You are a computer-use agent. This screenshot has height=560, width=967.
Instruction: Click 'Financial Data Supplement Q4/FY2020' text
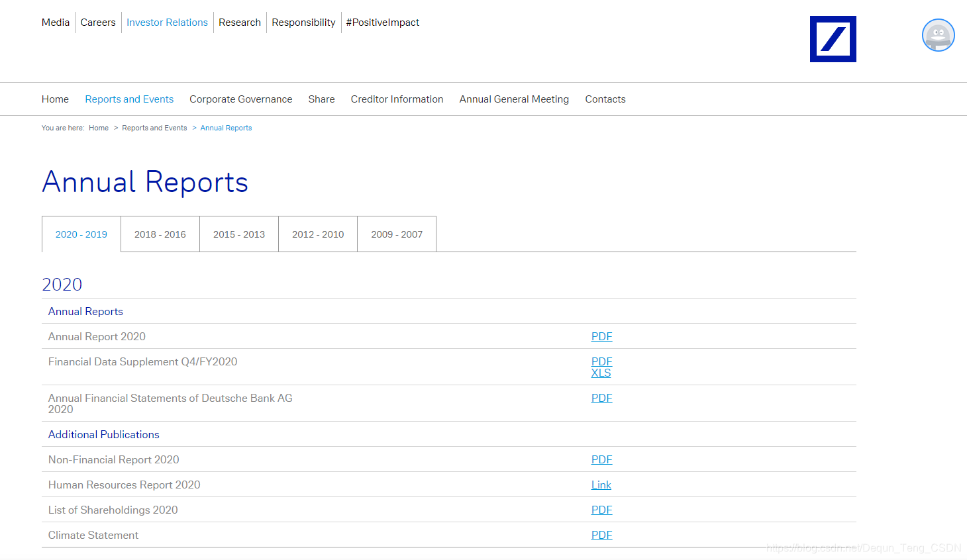[x=142, y=361]
